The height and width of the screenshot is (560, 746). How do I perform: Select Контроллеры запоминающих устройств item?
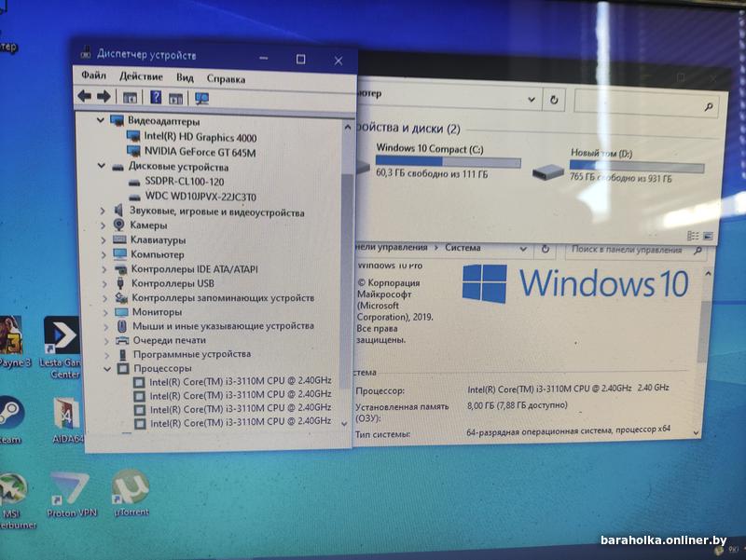(223, 297)
